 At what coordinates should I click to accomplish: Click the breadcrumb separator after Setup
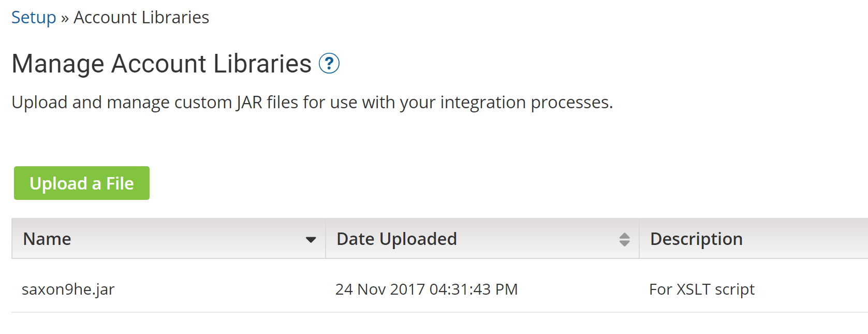coord(65,19)
